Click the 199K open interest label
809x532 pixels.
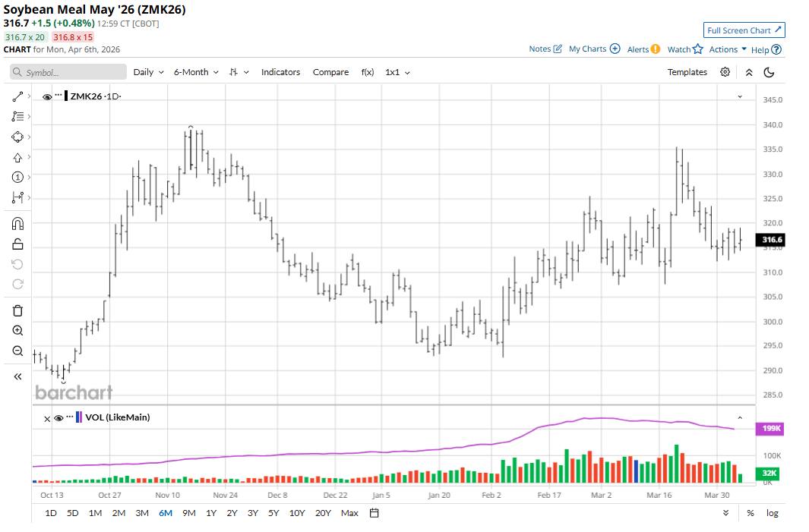pyautogui.click(x=770, y=428)
